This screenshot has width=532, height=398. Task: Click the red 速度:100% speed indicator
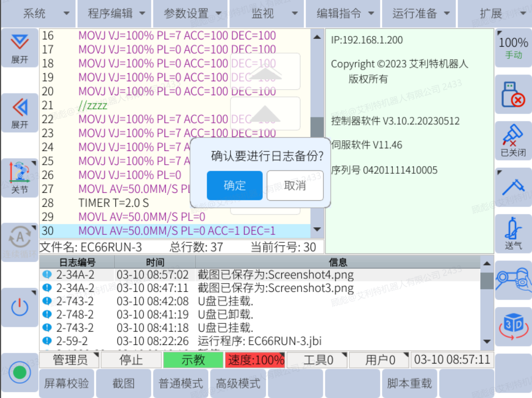point(255,360)
